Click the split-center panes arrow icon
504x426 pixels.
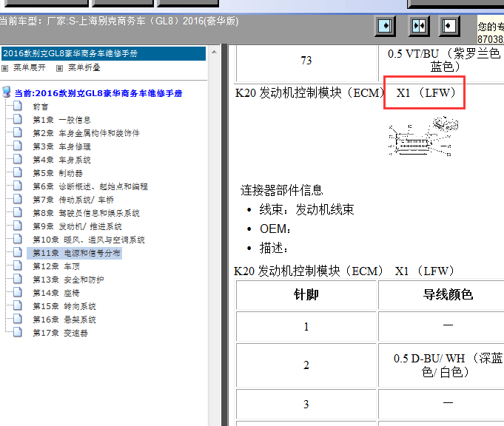(x=419, y=26)
